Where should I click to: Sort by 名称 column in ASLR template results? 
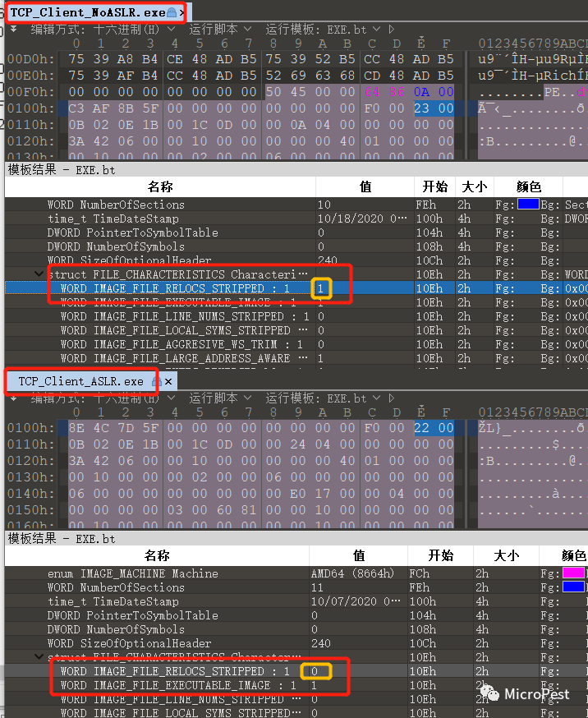157,555
